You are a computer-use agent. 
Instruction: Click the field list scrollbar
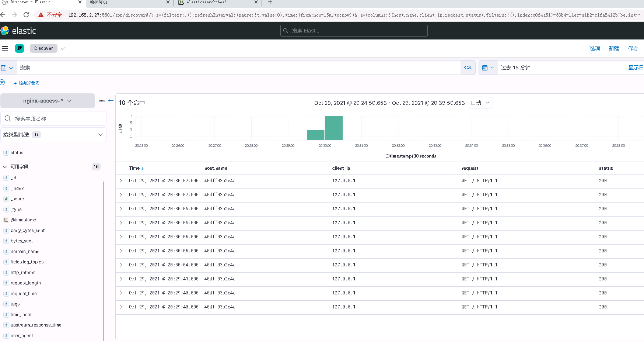104,260
